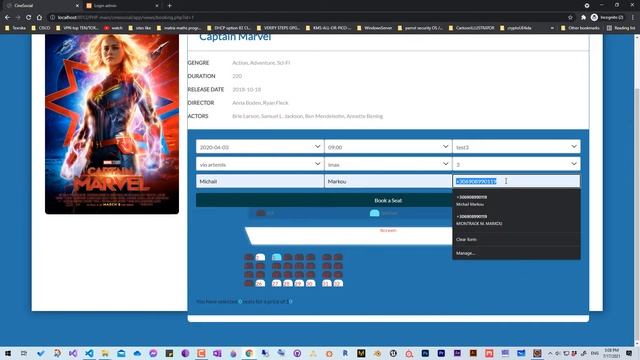The image size is (640, 360).
Task: Select seat number 32
Action: (x=338, y=283)
